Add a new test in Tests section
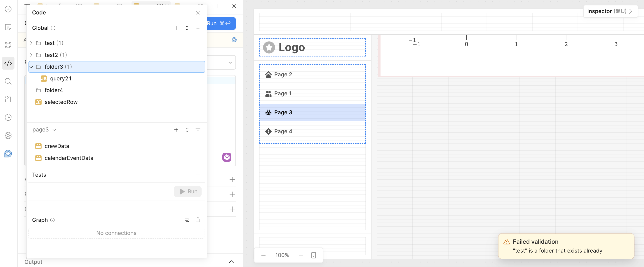The image size is (644, 267). (x=198, y=175)
